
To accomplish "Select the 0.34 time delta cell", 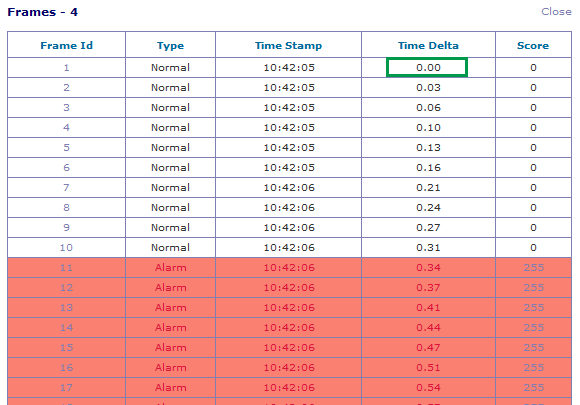I will pyautogui.click(x=428, y=267).
